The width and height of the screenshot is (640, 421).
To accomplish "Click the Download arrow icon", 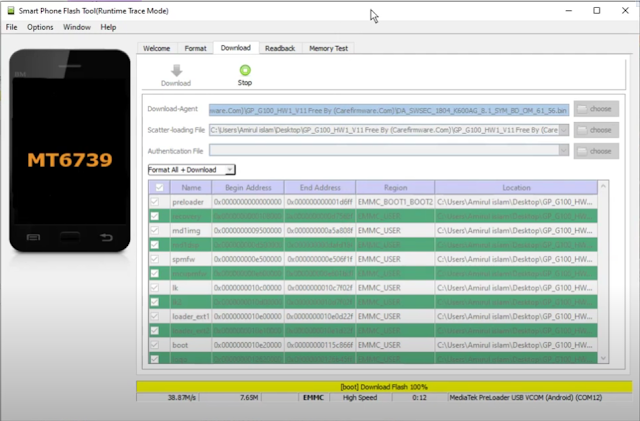I will (176, 71).
